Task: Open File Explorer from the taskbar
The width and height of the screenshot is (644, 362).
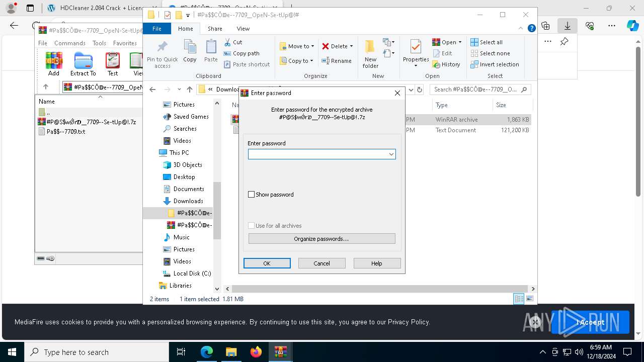Action: [231, 352]
